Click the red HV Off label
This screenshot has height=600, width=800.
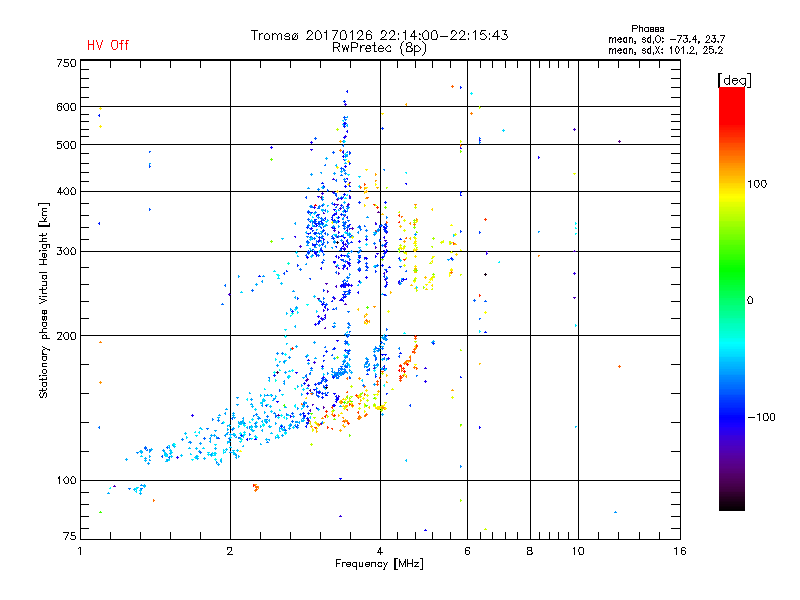(x=108, y=45)
